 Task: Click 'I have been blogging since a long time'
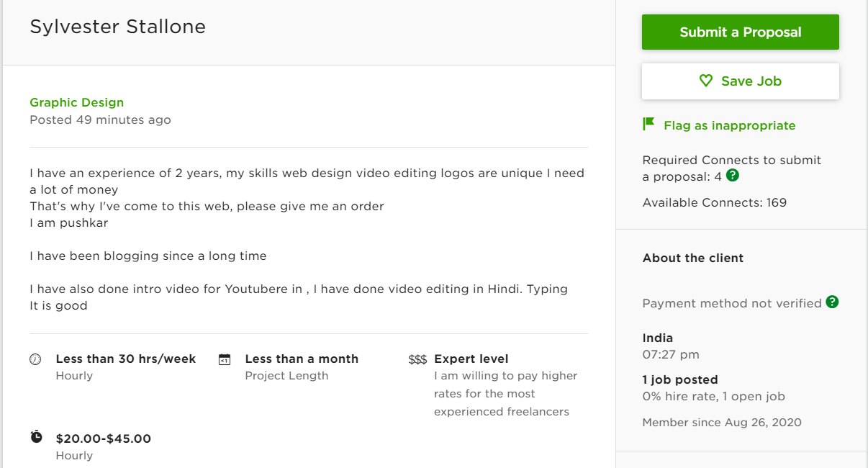[x=148, y=256]
